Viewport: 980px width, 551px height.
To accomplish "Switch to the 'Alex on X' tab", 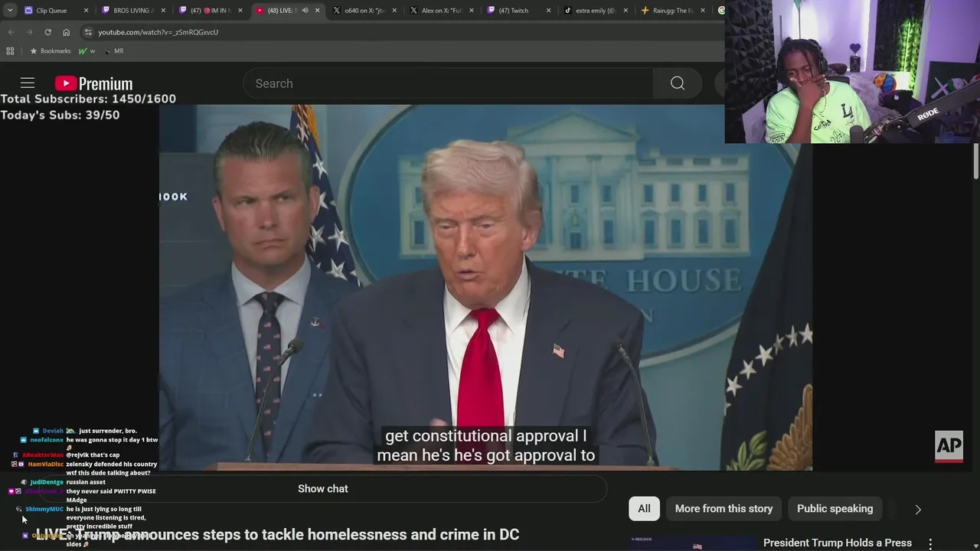I will coord(441,11).
